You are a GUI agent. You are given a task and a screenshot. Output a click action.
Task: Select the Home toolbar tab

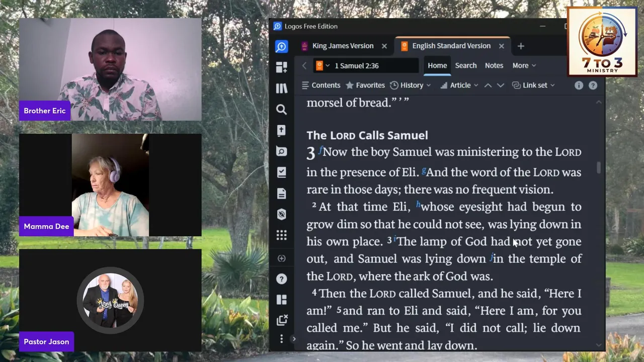437,65
